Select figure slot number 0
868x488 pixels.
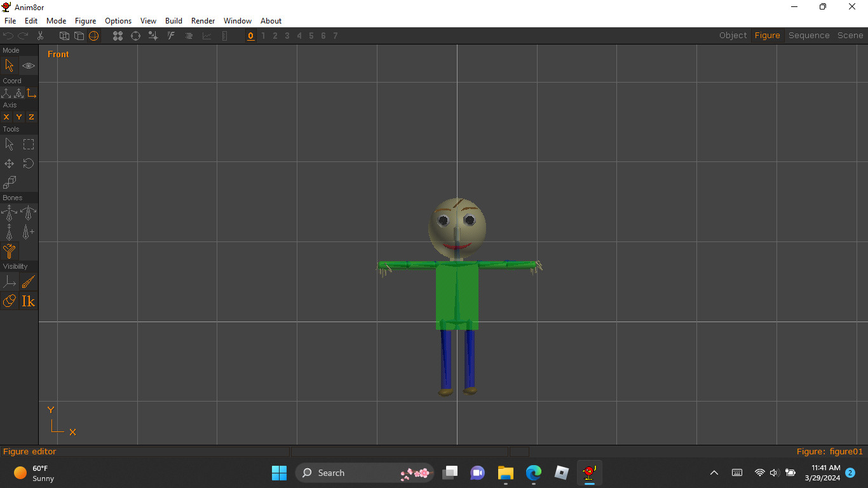coord(250,36)
